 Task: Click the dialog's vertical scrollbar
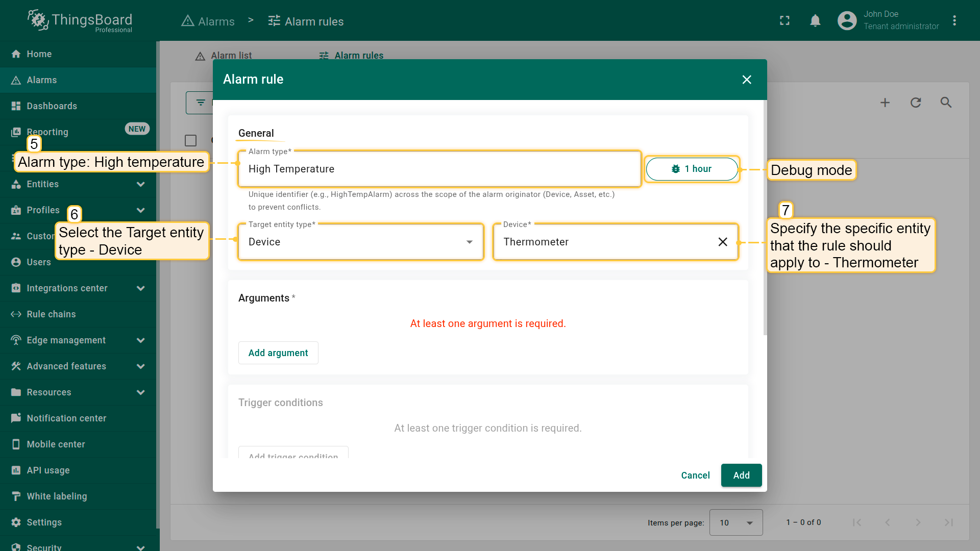pos(765,219)
